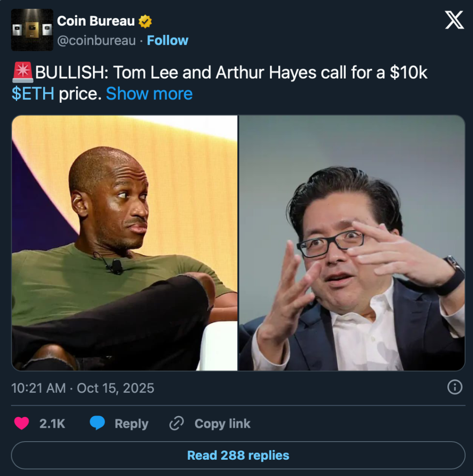Open the right photo of man with glasses

click(x=352, y=243)
